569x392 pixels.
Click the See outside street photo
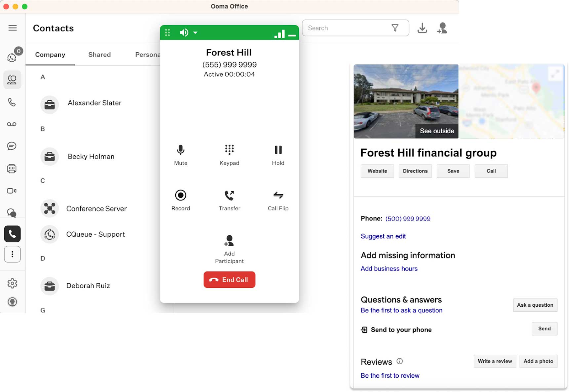pos(406,101)
